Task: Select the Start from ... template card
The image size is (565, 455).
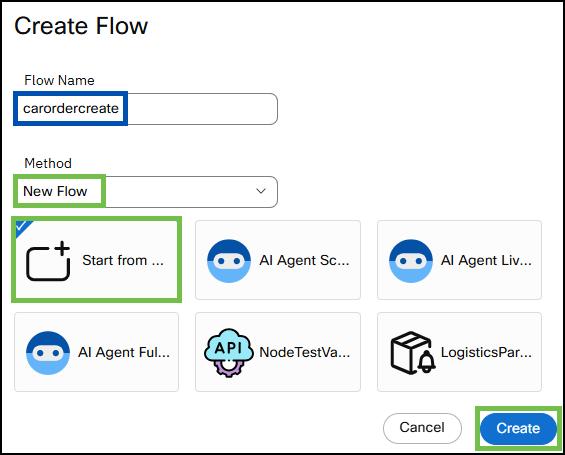Action: click(97, 260)
